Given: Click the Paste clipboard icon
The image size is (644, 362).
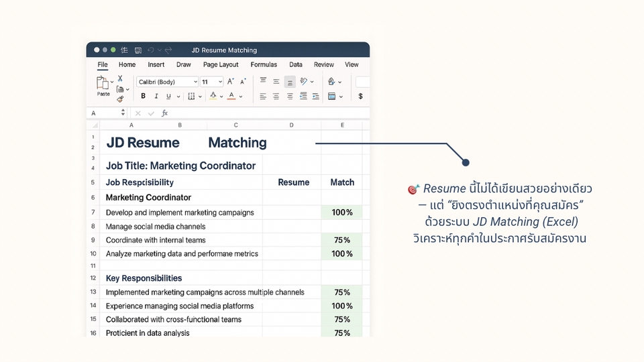Looking at the screenshot, I should pyautogui.click(x=103, y=84).
